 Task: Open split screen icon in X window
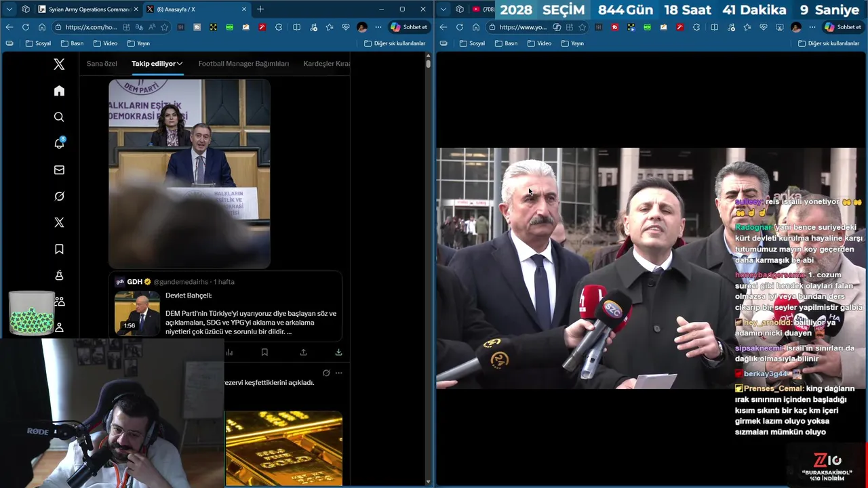296,27
